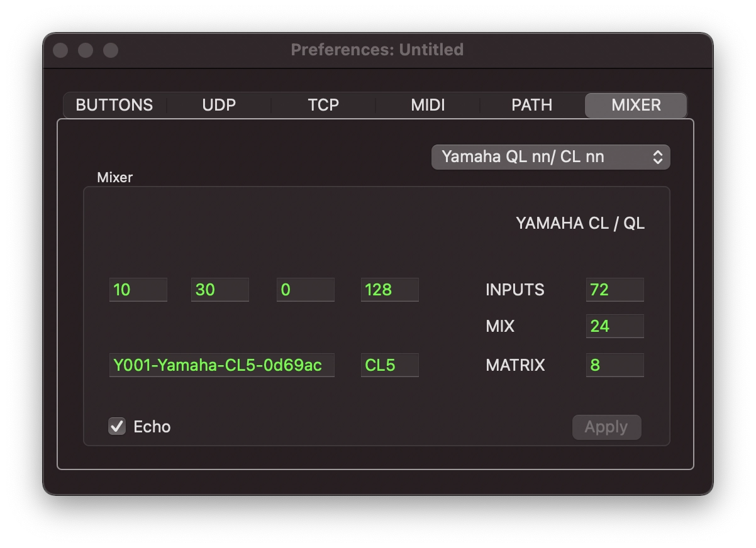Select the TCP tab
The width and height of the screenshot is (756, 548).
point(323,105)
